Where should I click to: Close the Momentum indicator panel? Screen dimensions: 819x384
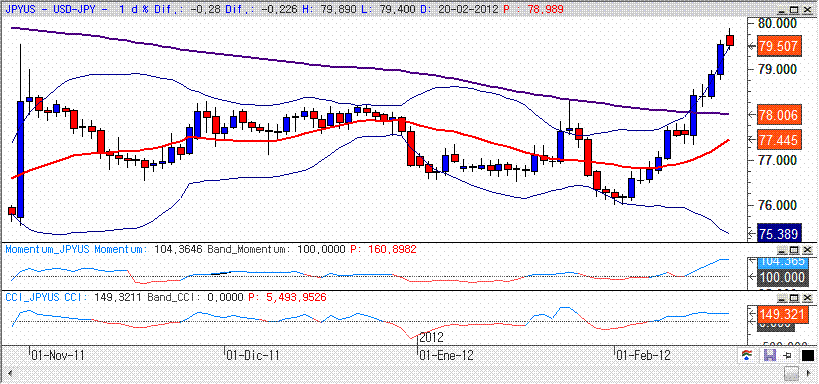(807, 250)
